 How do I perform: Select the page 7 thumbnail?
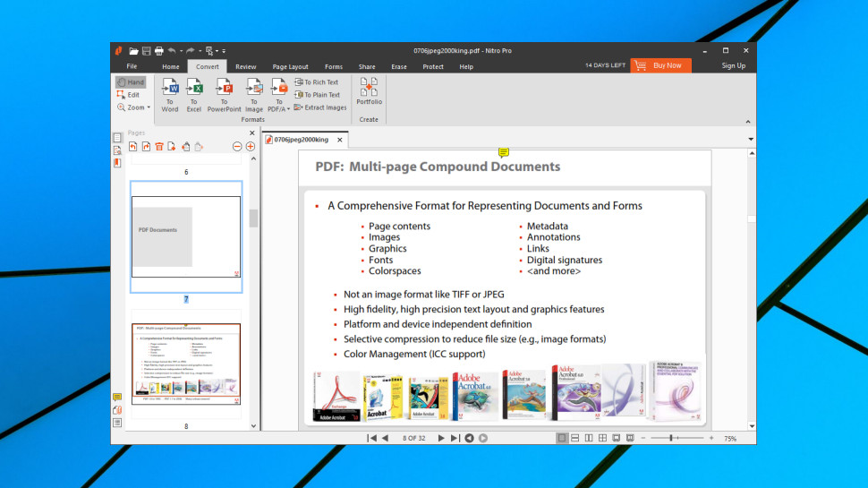pos(186,236)
